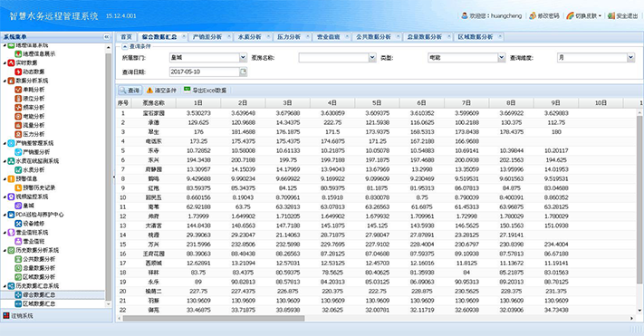Select row 13 cell 大清宫

point(154,226)
